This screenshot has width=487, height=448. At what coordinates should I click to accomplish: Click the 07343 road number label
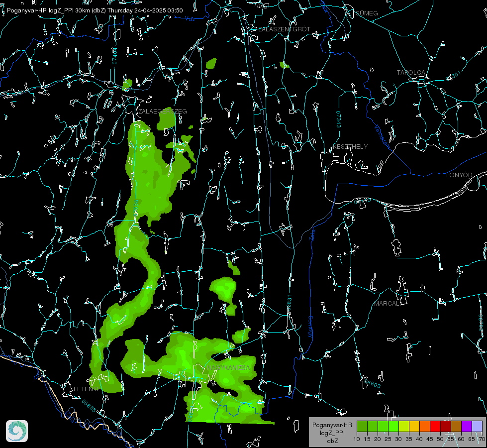pos(339,119)
